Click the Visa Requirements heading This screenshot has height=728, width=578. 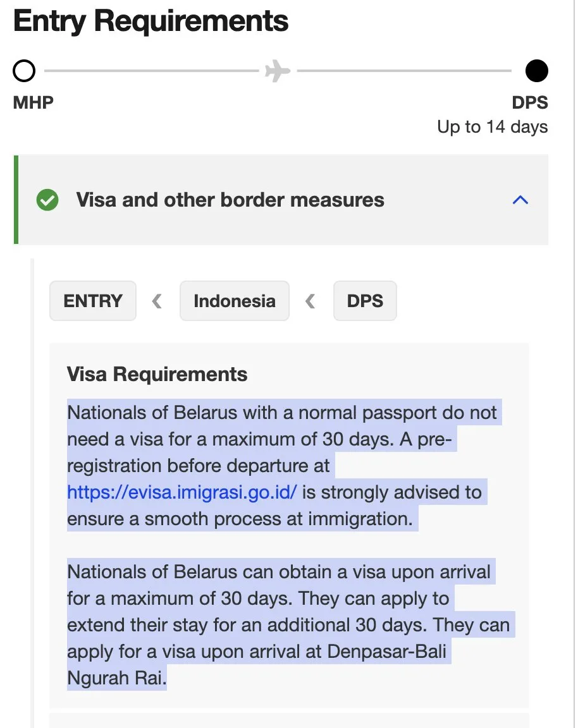pos(157,374)
